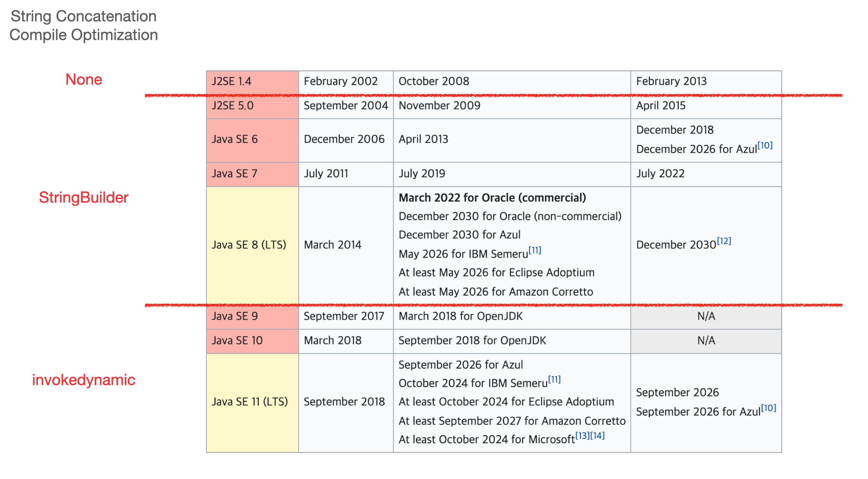Click the [14] reference after Microsoft
This screenshot has height=479, width=868.
tap(597, 436)
